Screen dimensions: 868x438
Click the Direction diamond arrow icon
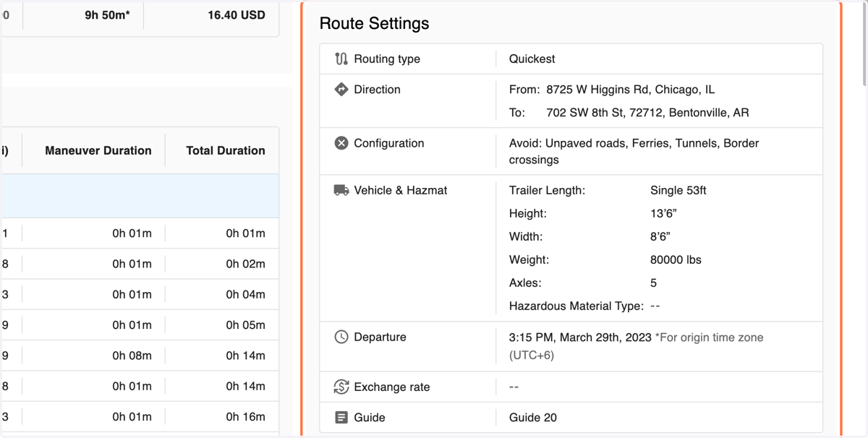point(341,90)
